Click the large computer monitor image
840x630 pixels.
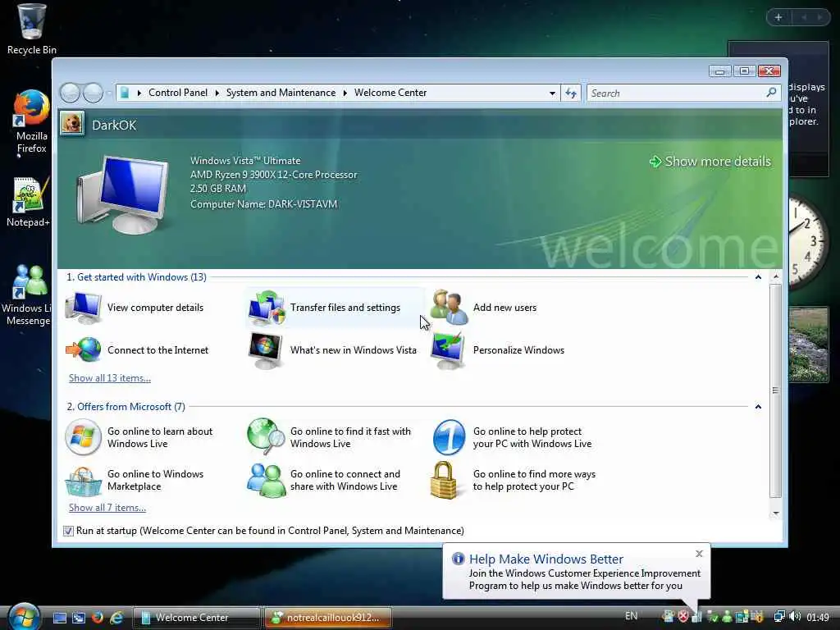123,195
